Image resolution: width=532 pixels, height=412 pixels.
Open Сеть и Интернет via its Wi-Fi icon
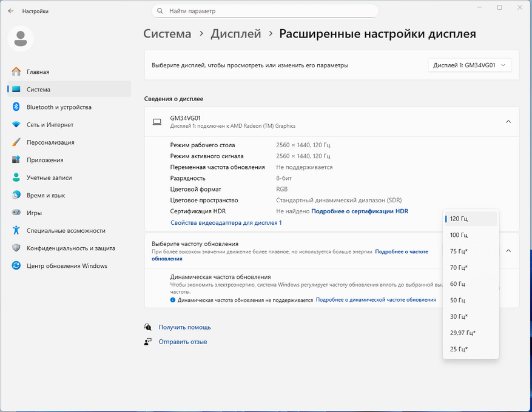16,125
